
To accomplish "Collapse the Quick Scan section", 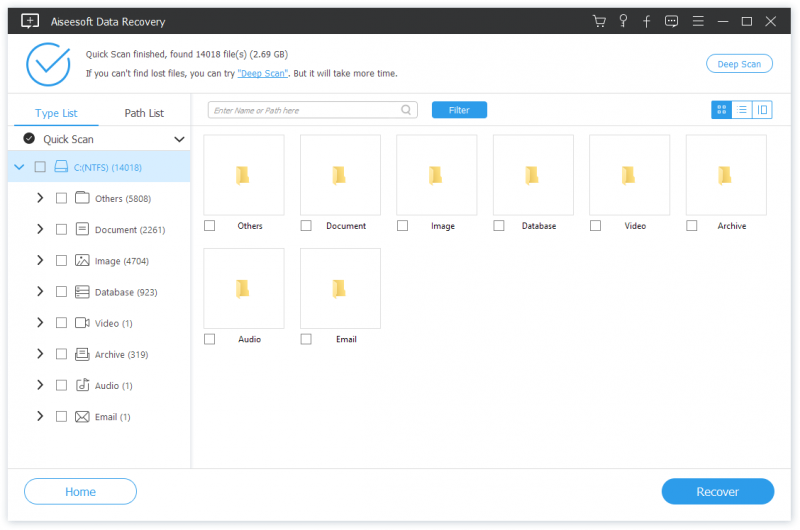I will pos(179,139).
